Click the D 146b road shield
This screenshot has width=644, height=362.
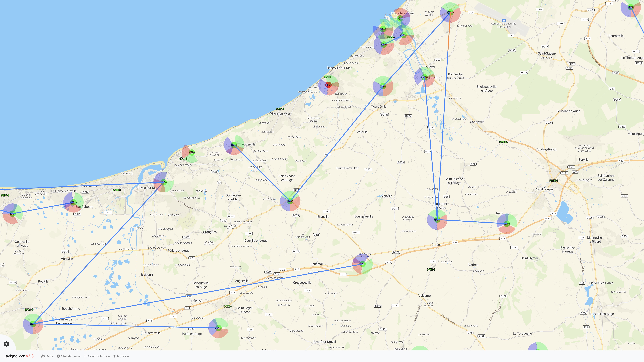(383, 329)
